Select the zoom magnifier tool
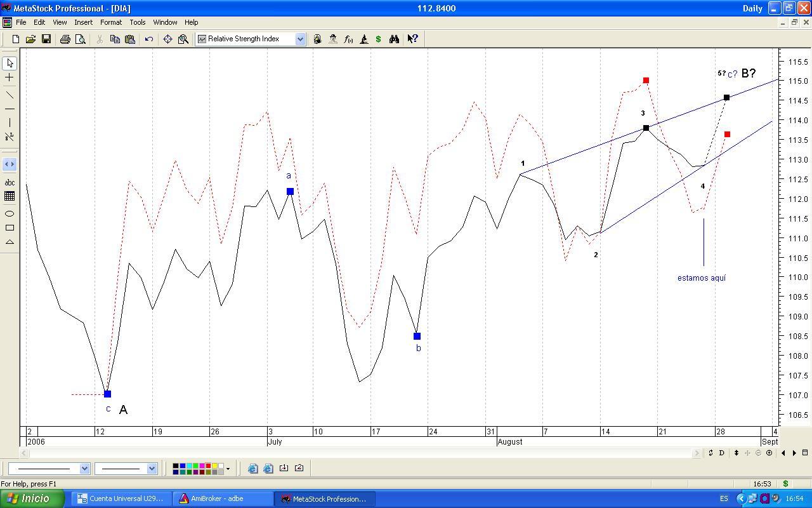This screenshot has height=508, width=812. [183, 39]
